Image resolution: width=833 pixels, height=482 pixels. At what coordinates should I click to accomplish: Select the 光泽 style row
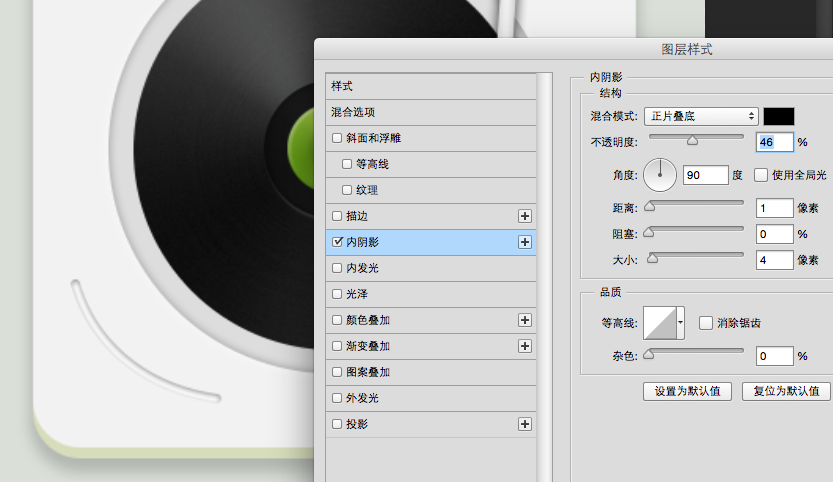pyautogui.click(x=431, y=294)
